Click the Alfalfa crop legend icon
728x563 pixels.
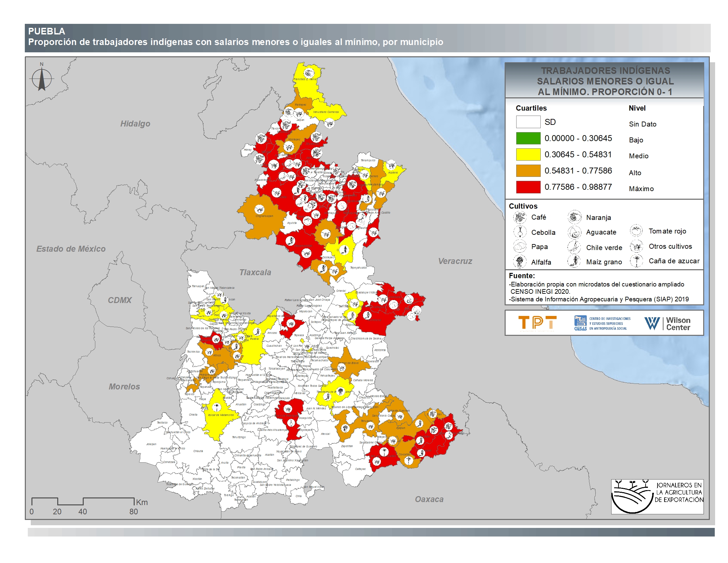click(519, 262)
